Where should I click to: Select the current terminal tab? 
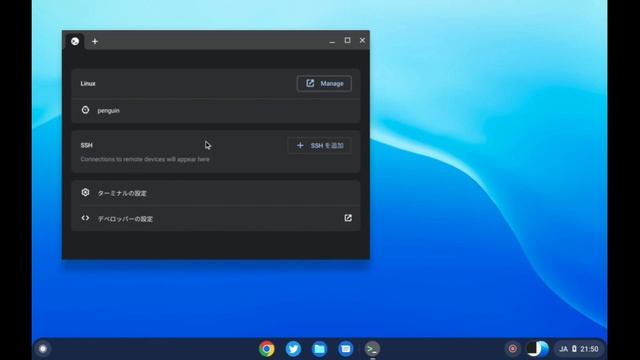click(x=75, y=41)
